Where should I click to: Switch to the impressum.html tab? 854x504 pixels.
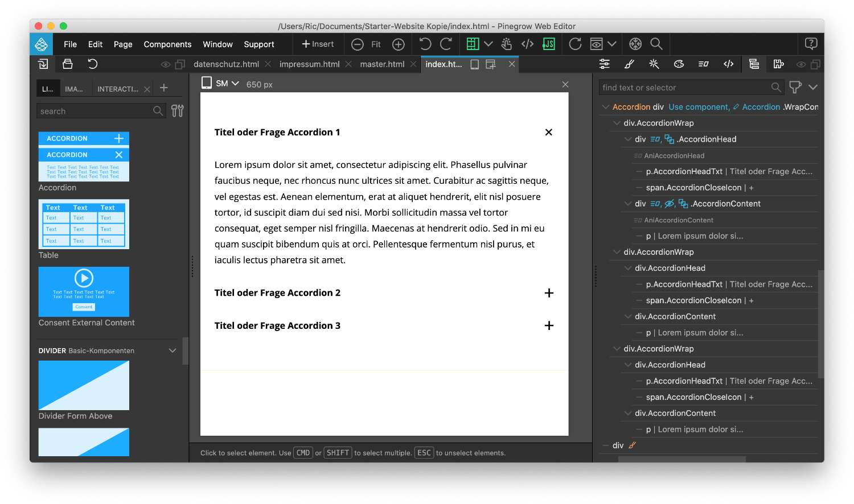tap(309, 64)
